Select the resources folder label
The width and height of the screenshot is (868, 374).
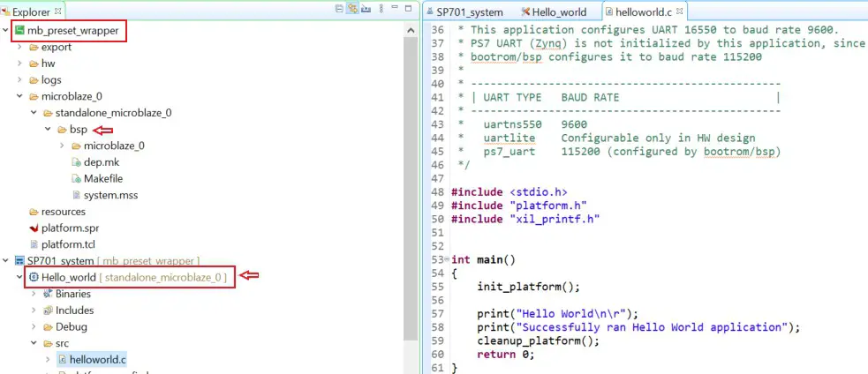64,212
